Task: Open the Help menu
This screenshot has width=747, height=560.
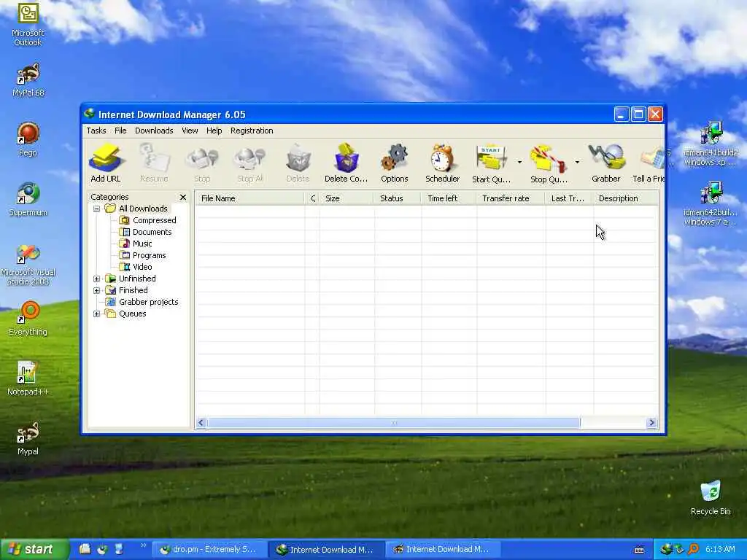Action: [214, 131]
